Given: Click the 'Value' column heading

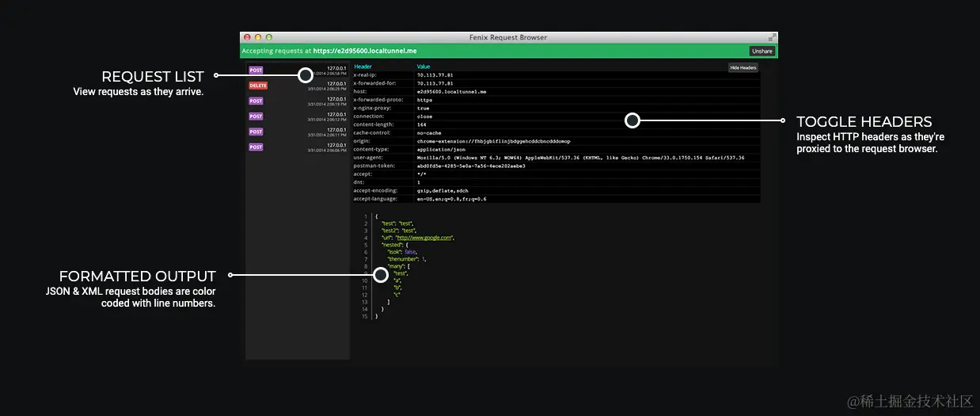Looking at the screenshot, I should point(424,67).
